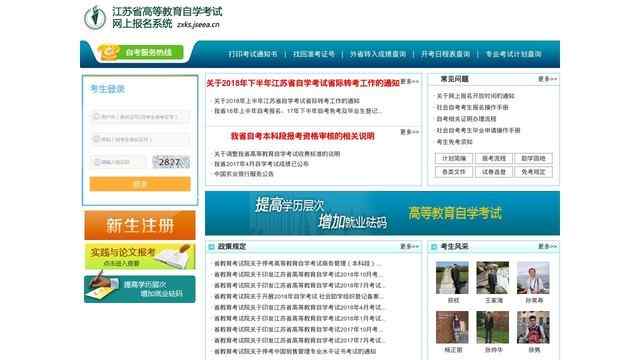Click the green 自考服务热线 banner

tap(141, 53)
